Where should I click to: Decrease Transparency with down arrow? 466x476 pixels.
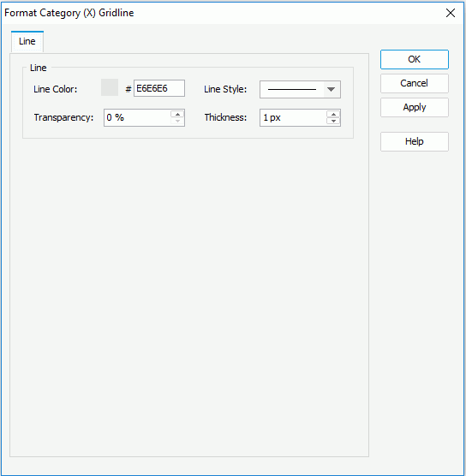click(177, 121)
